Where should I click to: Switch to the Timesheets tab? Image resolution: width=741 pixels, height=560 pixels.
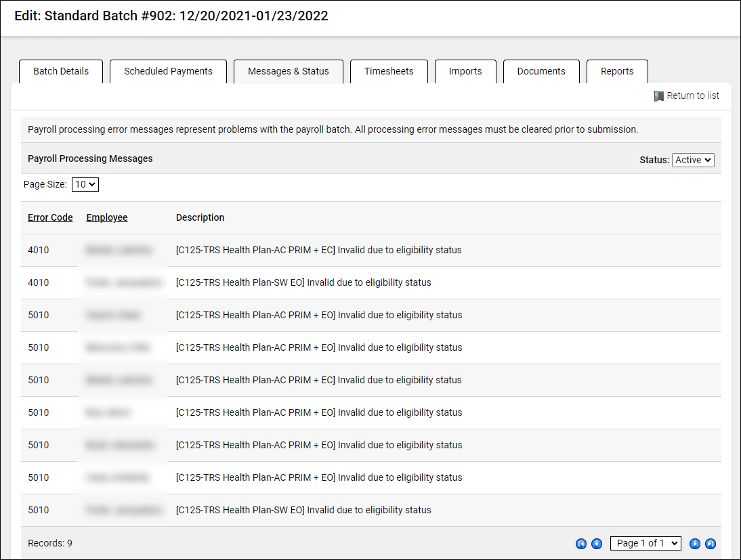389,72
